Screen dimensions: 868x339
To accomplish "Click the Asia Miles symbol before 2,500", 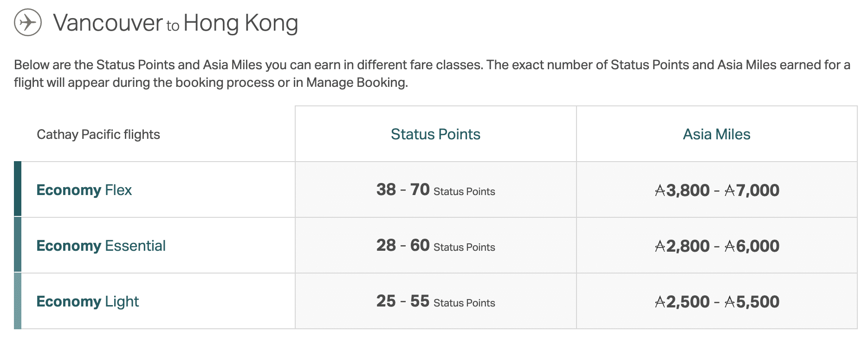I will [x=660, y=302].
